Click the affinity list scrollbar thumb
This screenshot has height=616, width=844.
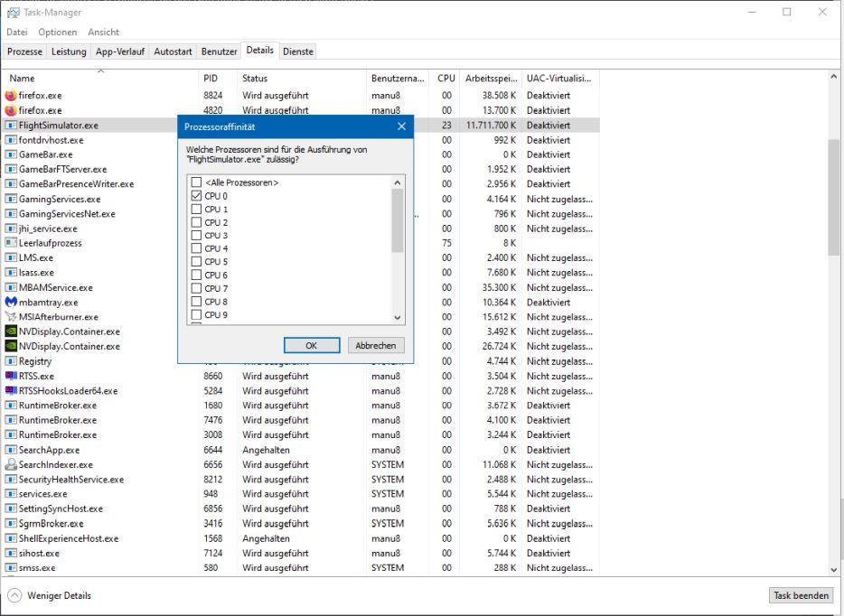tap(398, 220)
